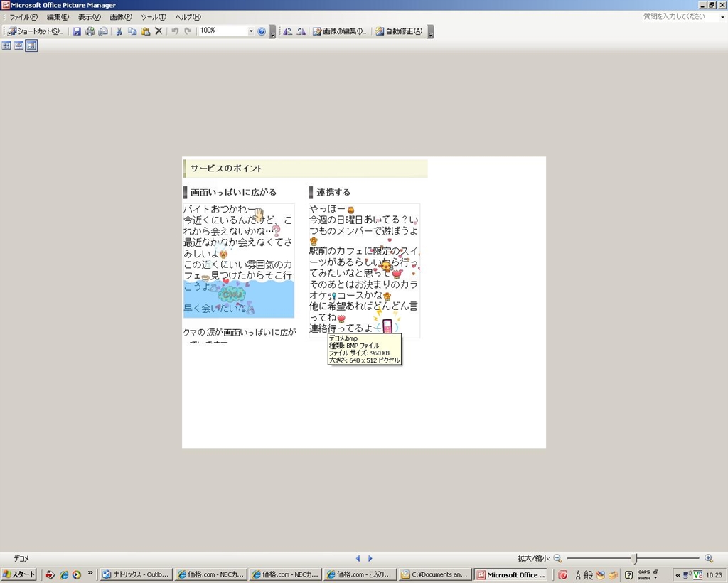Undo the last action
This screenshot has width=728, height=583.
175,31
